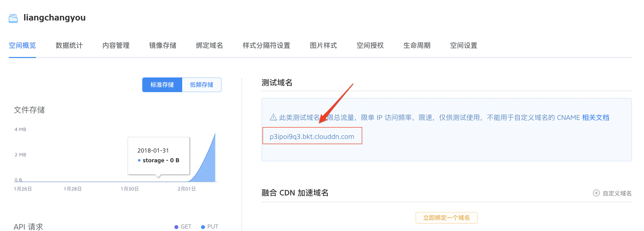
Task: Open the 空间概览 tab
Action: click(x=22, y=45)
